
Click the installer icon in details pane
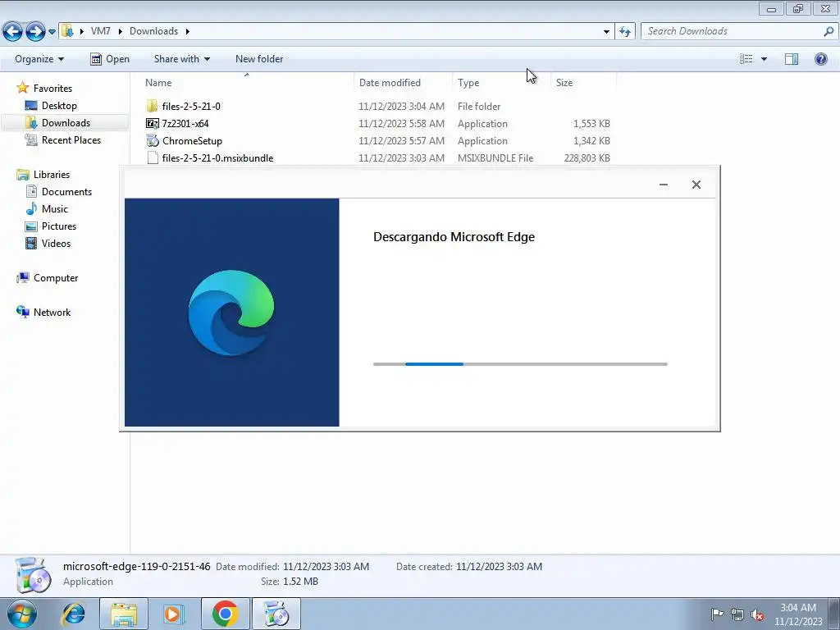(x=33, y=575)
